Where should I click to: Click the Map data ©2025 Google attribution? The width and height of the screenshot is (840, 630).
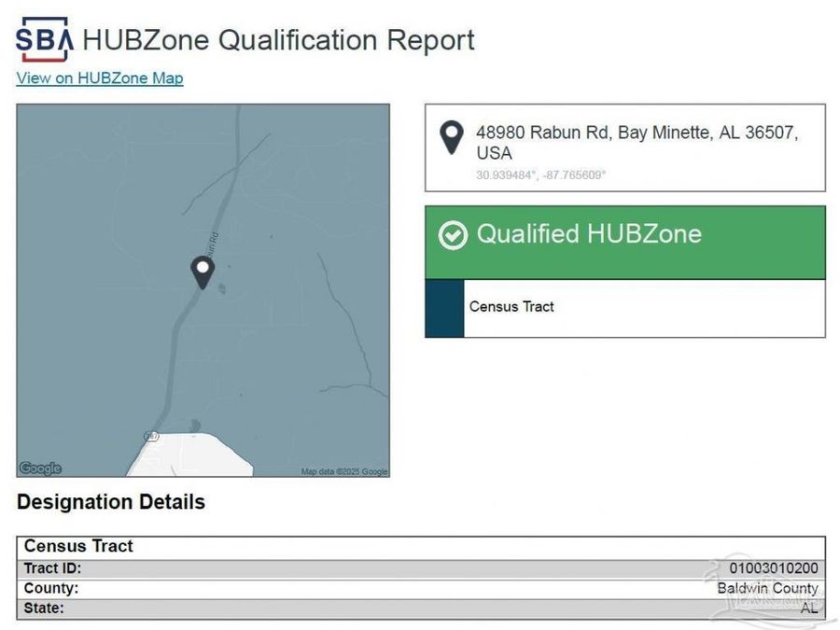343,471
